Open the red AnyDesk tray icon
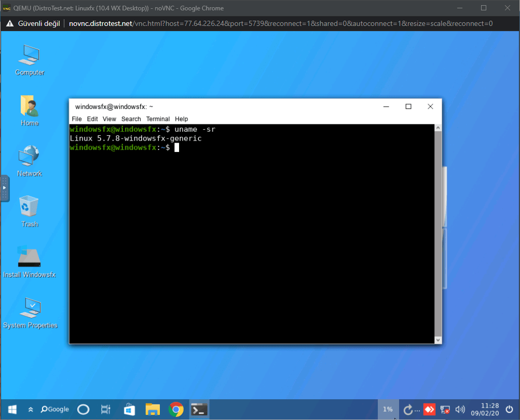Image resolution: width=520 pixels, height=420 pixels. click(429, 410)
